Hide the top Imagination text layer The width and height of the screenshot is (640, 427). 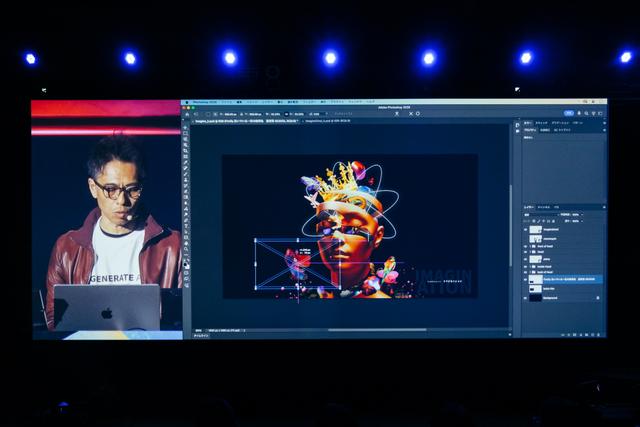tap(526, 229)
